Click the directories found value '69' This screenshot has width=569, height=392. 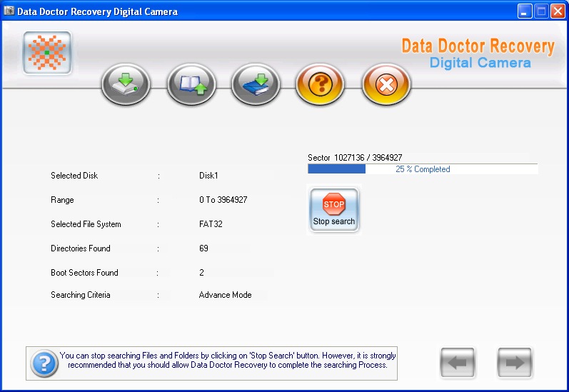coord(203,248)
